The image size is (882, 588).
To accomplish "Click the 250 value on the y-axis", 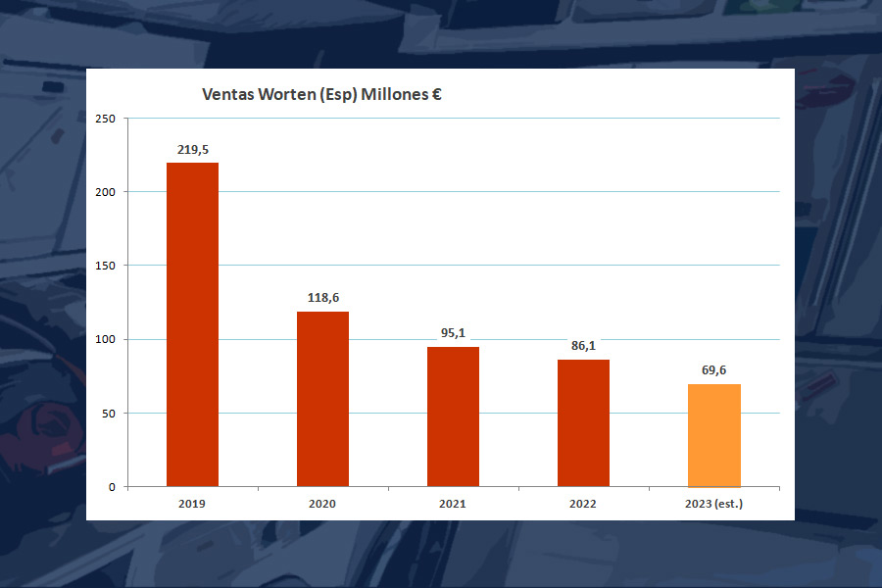I will tap(105, 119).
